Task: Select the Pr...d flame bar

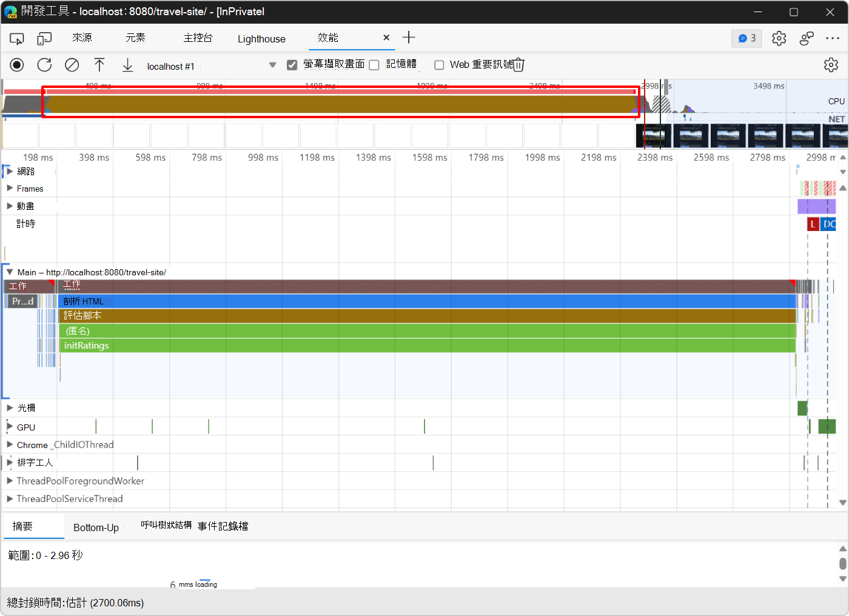Action: point(22,301)
